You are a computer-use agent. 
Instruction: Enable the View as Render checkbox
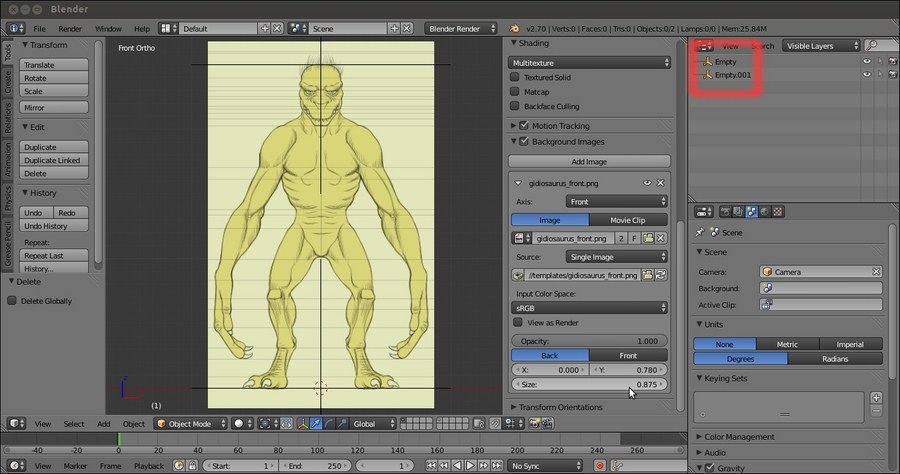[518, 323]
